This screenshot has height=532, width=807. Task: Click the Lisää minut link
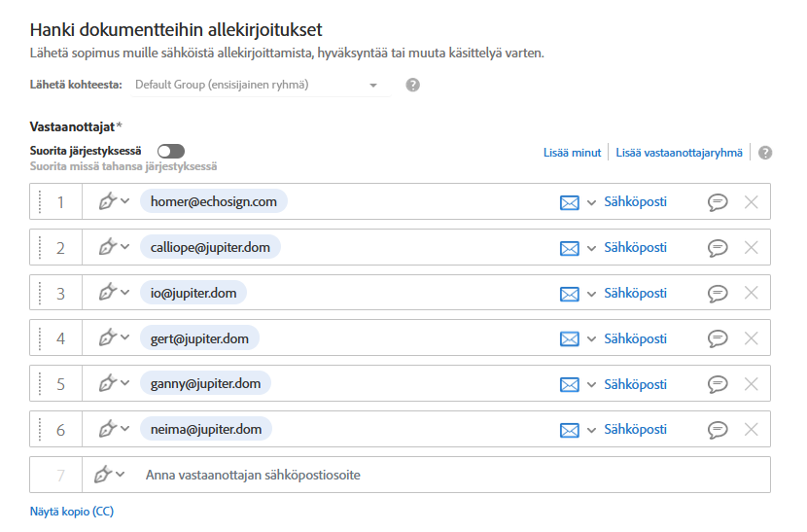572,153
